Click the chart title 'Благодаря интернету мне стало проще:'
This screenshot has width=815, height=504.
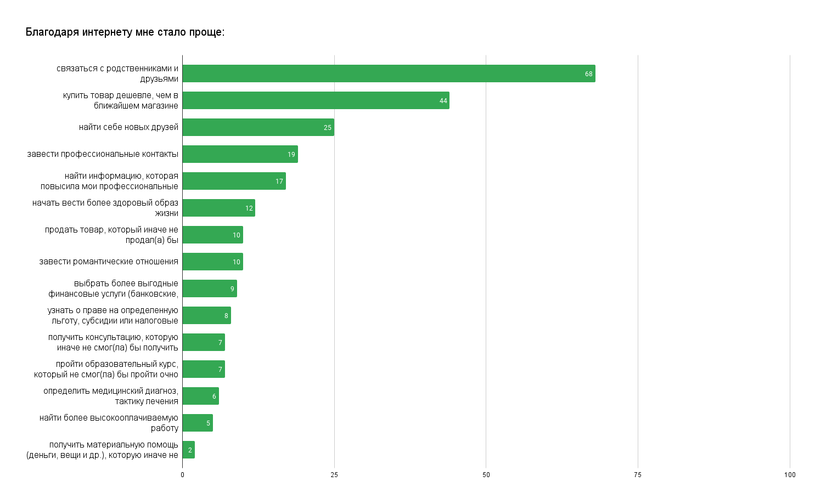[x=125, y=32]
